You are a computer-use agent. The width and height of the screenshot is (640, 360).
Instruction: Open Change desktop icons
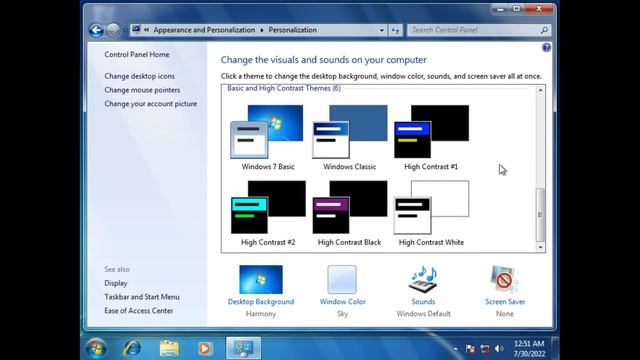tap(139, 76)
